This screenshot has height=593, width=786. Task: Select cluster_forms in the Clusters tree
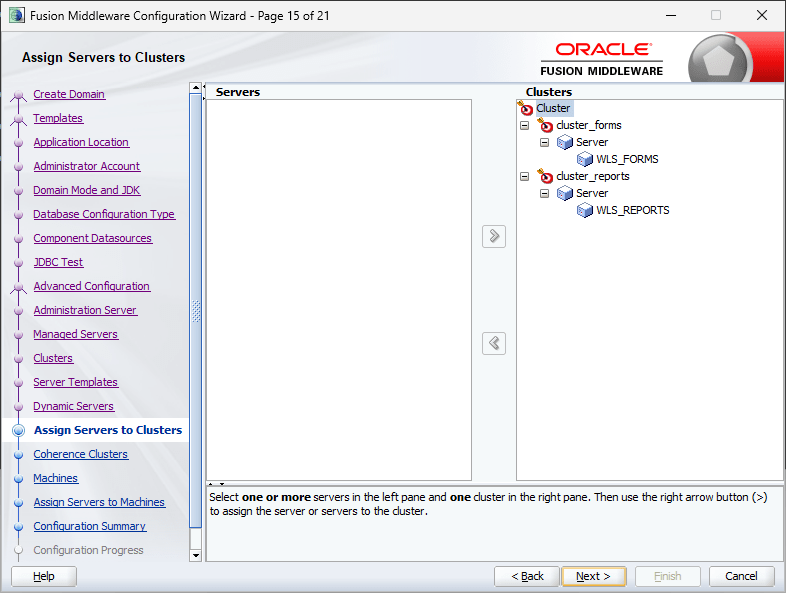588,125
